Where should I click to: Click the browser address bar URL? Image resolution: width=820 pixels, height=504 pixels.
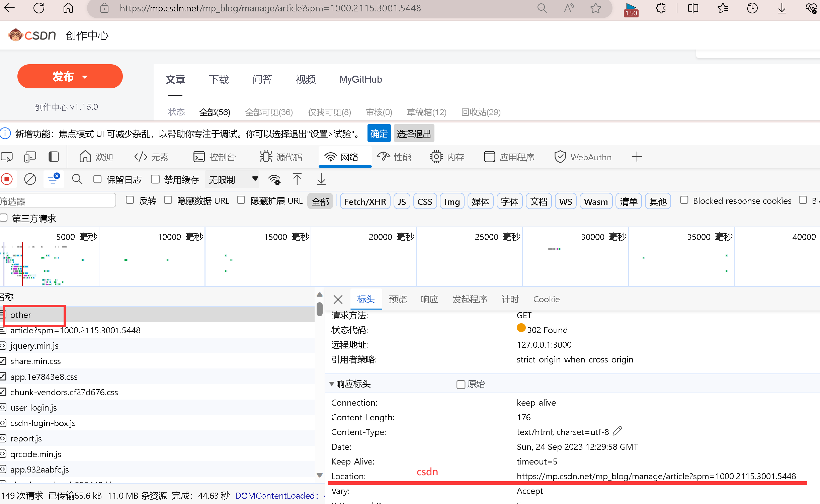point(270,8)
